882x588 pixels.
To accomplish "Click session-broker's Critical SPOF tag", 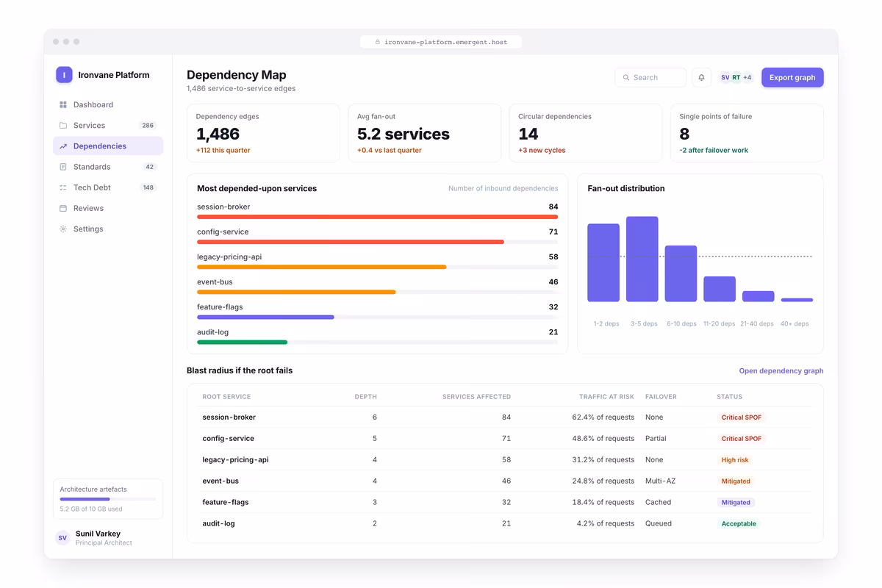I will click(x=742, y=417).
